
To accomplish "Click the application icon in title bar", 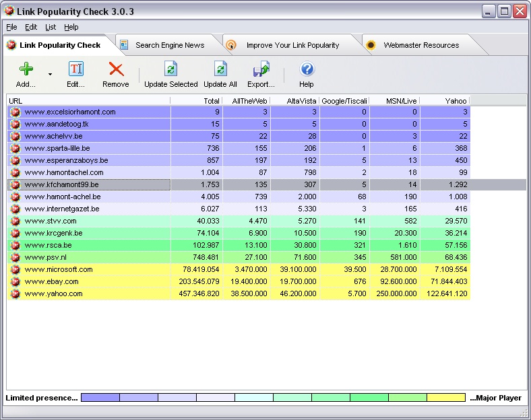I will coord(9,11).
